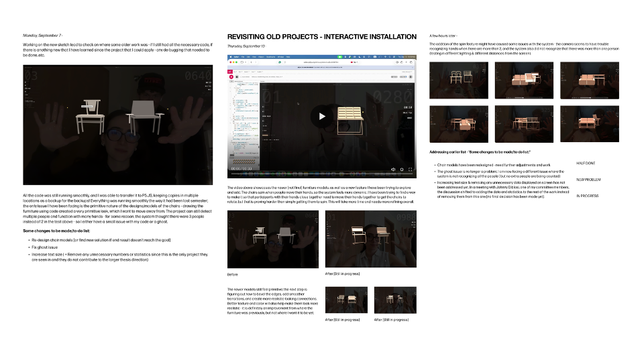Open the grid thumbnail showing white outlined chairs
This screenshot has width=644, height=362.
tap(459, 80)
